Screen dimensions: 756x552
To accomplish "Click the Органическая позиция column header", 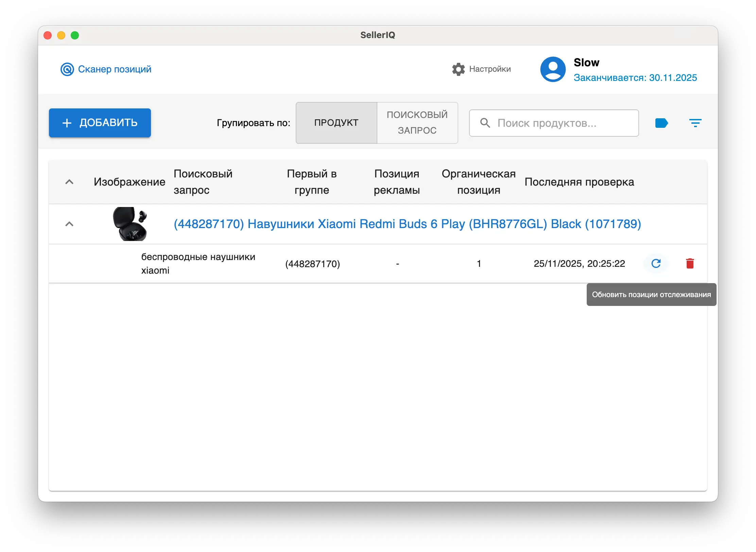I will [x=479, y=182].
